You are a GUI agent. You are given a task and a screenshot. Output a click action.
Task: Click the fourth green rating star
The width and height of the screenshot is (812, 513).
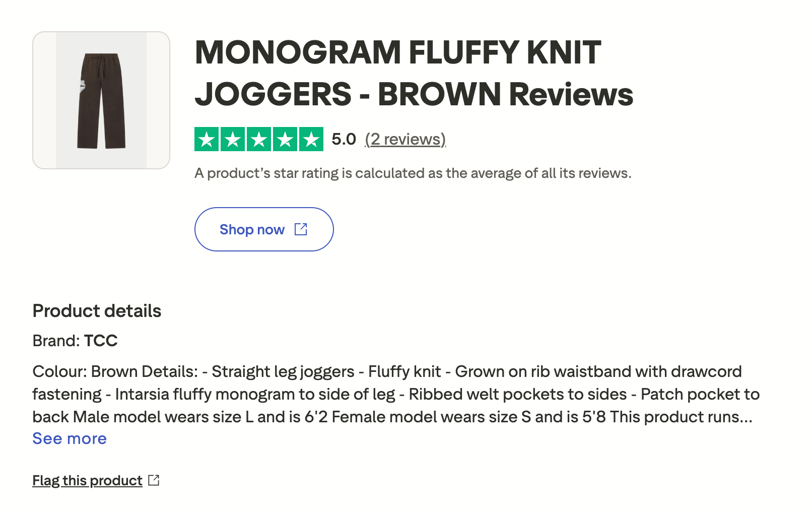pyautogui.click(x=285, y=139)
